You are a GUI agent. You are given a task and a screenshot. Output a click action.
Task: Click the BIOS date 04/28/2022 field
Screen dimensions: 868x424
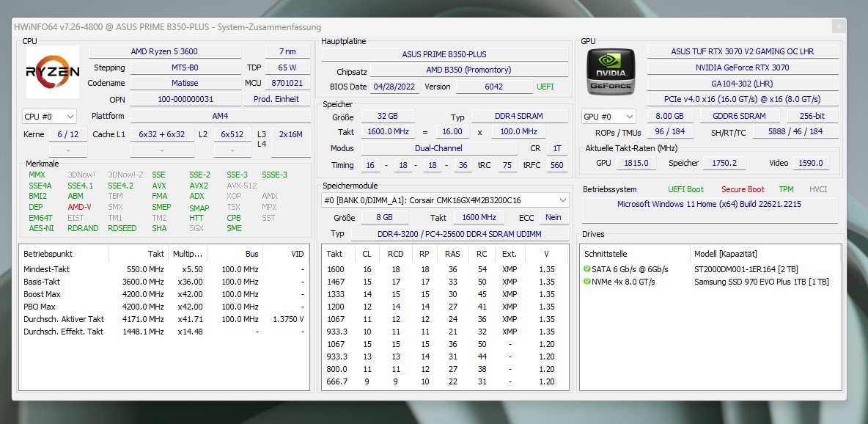click(x=396, y=87)
